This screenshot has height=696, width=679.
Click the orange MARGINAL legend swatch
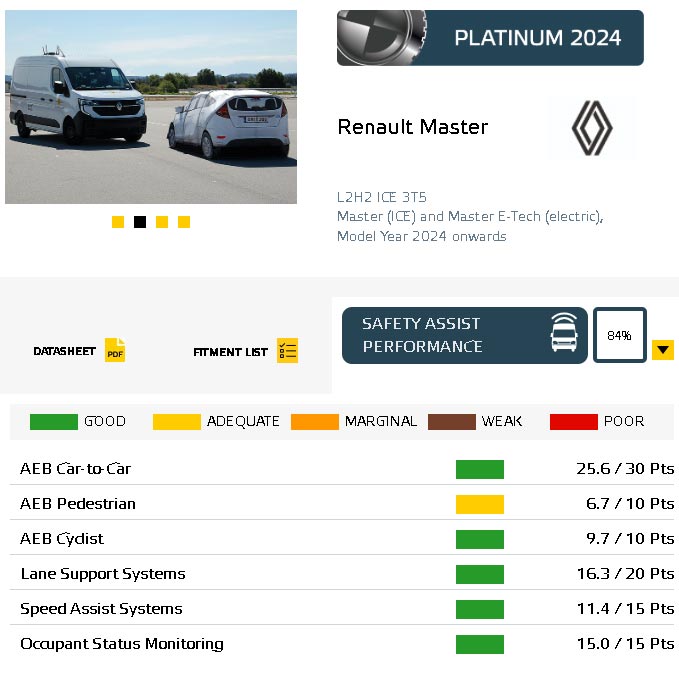(x=315, y=421)
